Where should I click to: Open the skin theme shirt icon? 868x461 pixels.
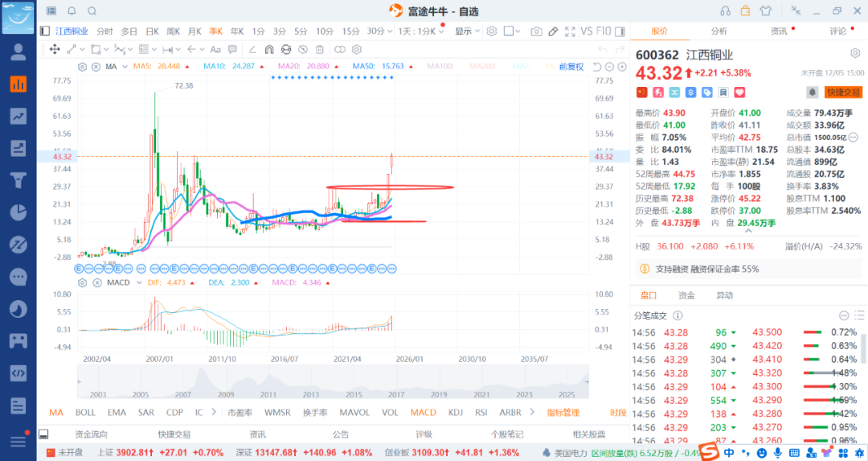pos(766,11)
